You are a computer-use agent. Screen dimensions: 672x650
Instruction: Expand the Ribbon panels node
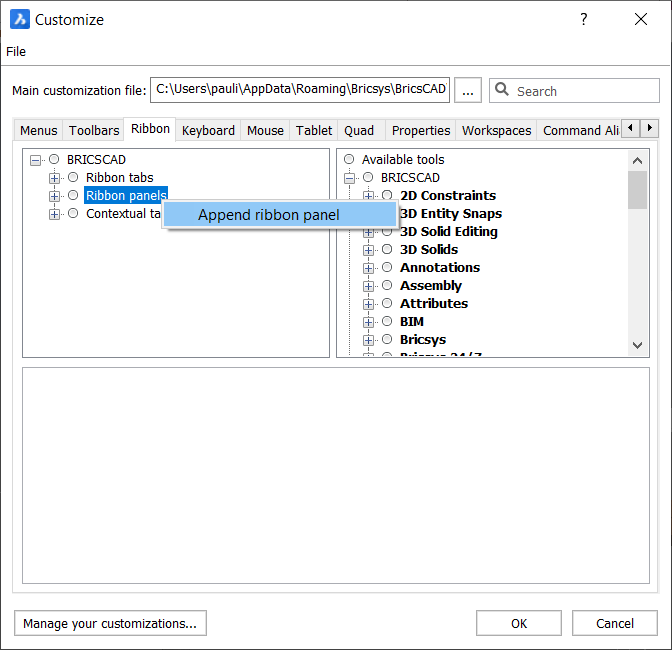[54, 196]
